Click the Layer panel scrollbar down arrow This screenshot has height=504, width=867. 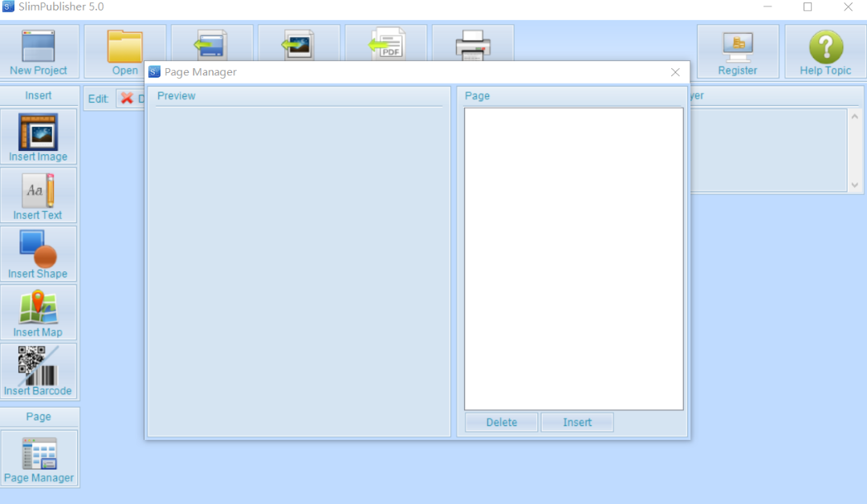click(x=854, y=185)
